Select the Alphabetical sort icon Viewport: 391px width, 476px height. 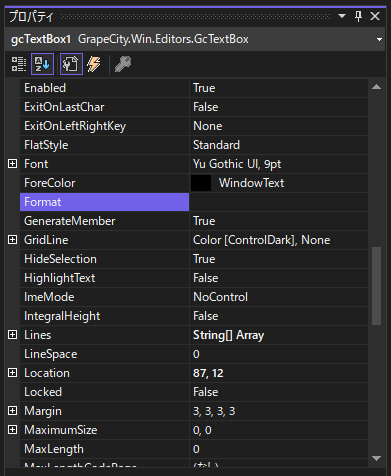[42, 64]
